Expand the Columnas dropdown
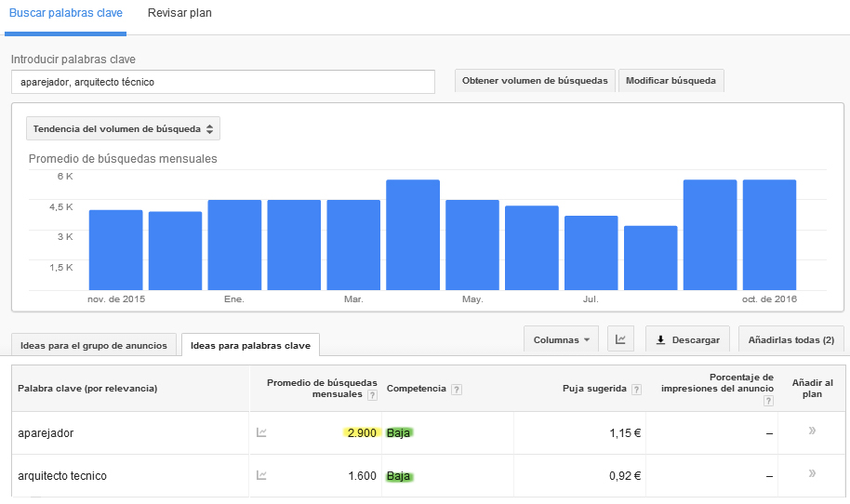850x504 pixels. [x=561, y=339]
